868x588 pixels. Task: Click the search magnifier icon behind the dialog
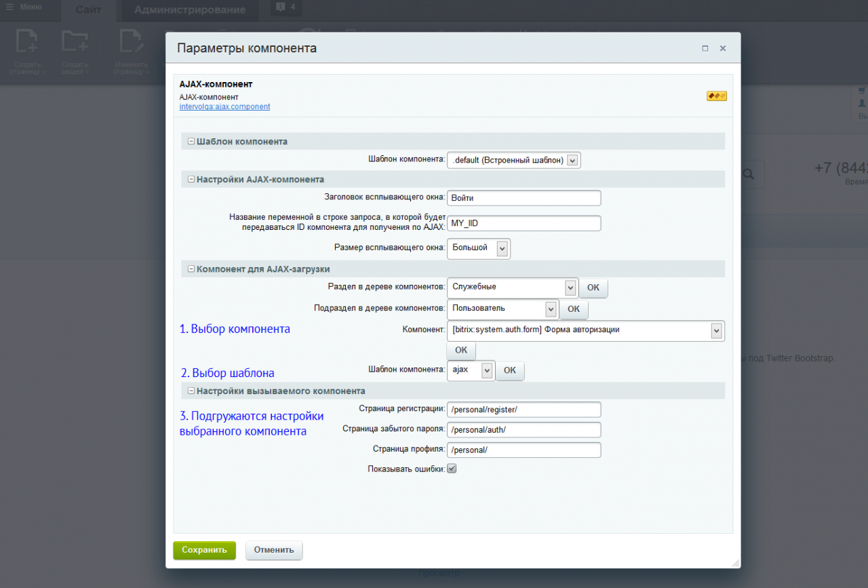pos(749,174)
